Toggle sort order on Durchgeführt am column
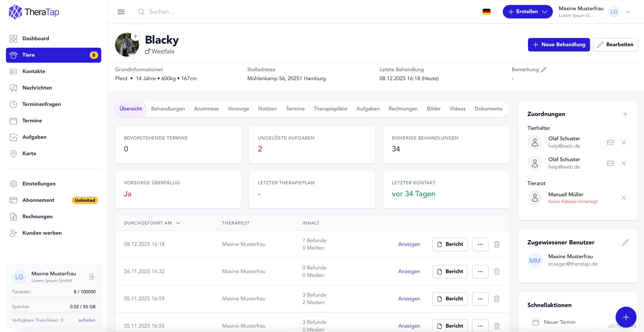 click(x=178, y=223)
